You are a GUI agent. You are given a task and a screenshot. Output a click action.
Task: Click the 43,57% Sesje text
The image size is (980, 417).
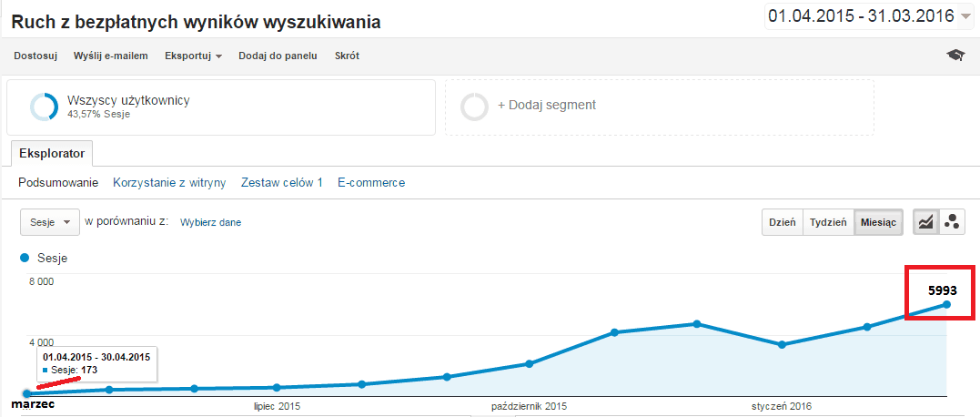[x=99, y=115]
